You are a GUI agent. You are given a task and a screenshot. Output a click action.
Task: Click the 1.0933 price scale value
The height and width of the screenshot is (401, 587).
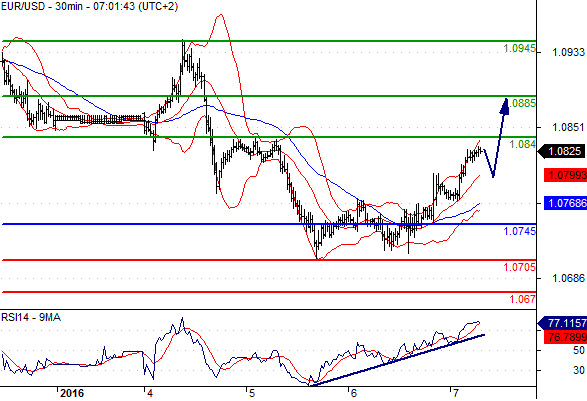[568, 52]
